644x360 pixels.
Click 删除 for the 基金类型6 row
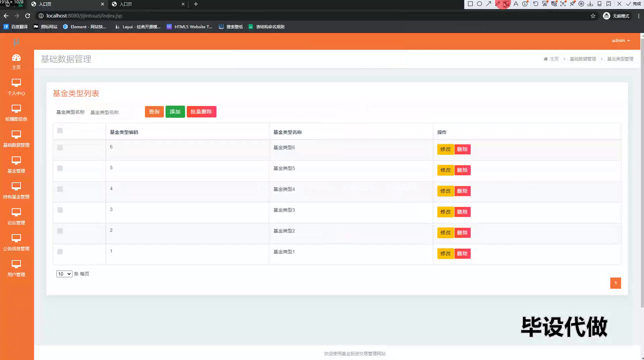462,149
